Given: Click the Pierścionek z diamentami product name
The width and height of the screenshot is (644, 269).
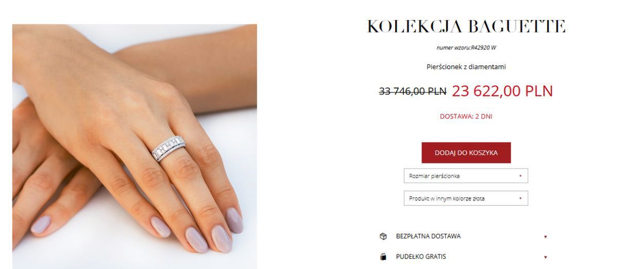Looking at the screenshot, I should pos(466,67).
